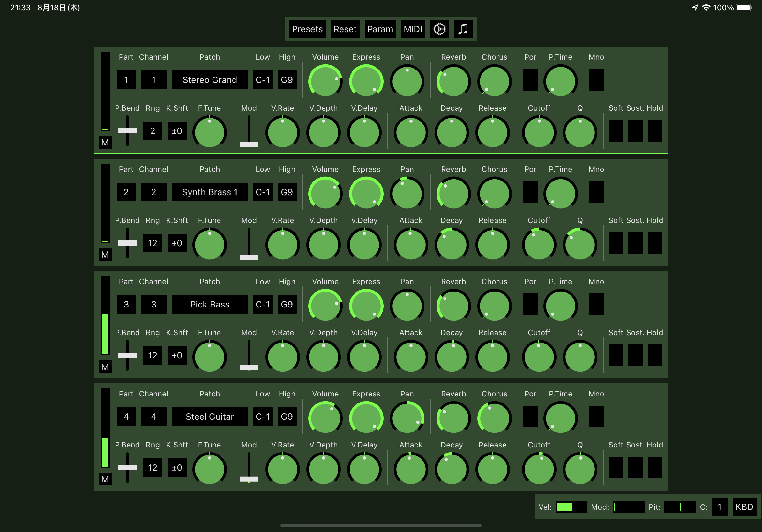Adjust Cutoff knob of Stereo Grand part

[539, 132]
